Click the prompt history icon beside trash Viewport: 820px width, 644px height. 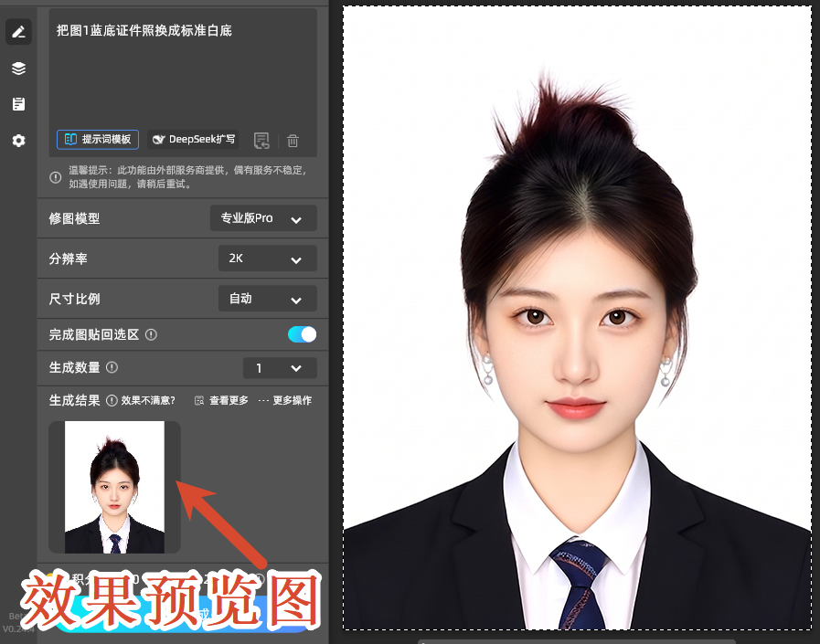tap(261, 140)
